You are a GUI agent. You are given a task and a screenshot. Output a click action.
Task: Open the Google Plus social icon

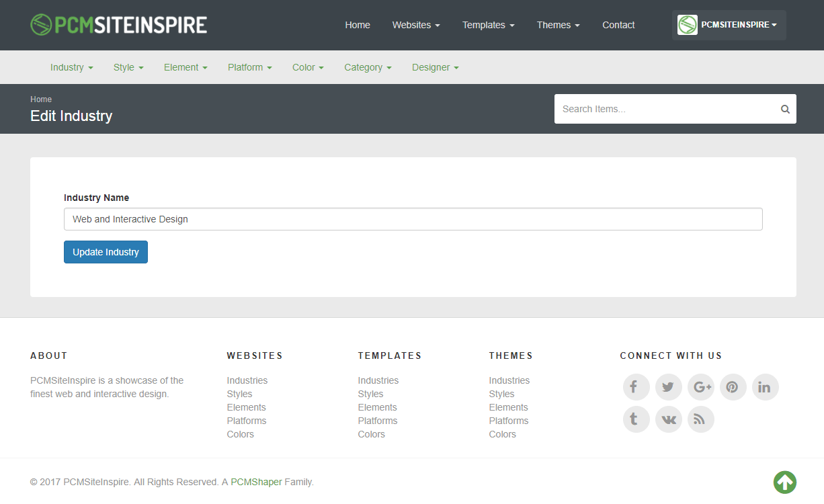click(700, 387)
